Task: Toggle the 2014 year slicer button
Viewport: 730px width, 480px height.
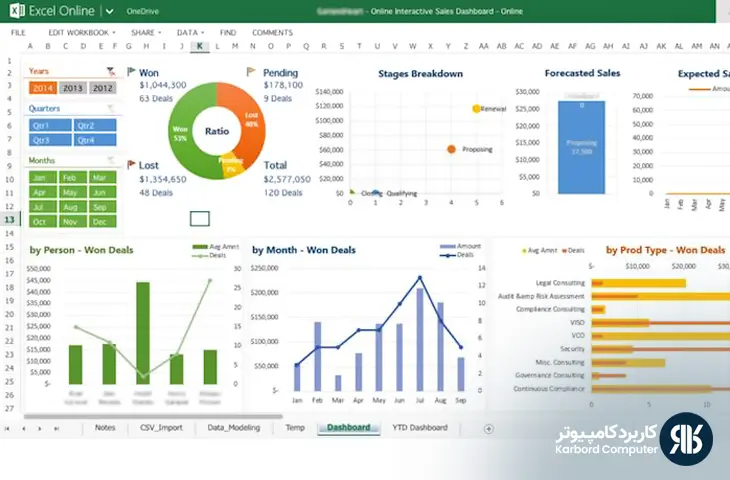Action: click(x=43, y=88)
